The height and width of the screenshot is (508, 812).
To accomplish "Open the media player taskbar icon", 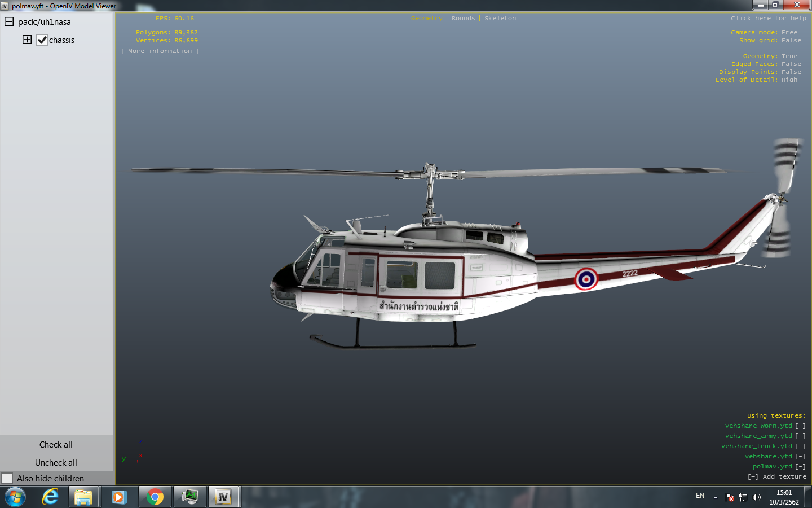I will (x=119, y=497).
